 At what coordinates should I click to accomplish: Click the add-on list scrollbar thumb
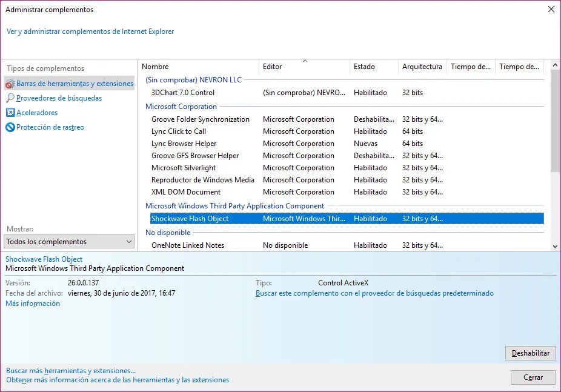555,121
